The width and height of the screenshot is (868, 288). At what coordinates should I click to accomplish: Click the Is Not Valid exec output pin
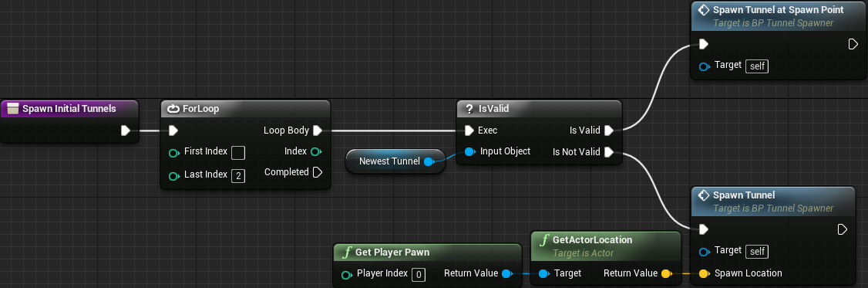pos(609,151)
